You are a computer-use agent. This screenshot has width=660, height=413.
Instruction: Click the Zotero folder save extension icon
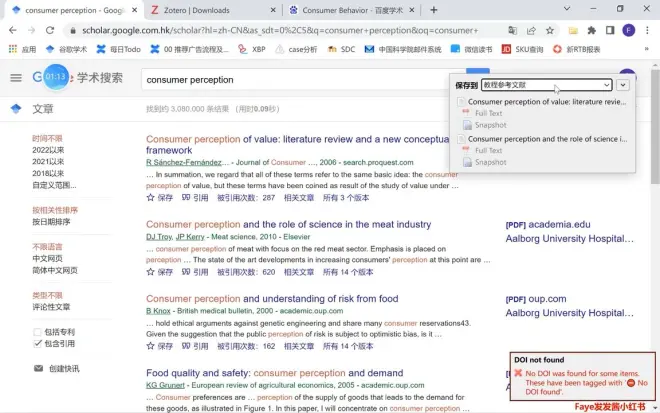tap(573, 30)
